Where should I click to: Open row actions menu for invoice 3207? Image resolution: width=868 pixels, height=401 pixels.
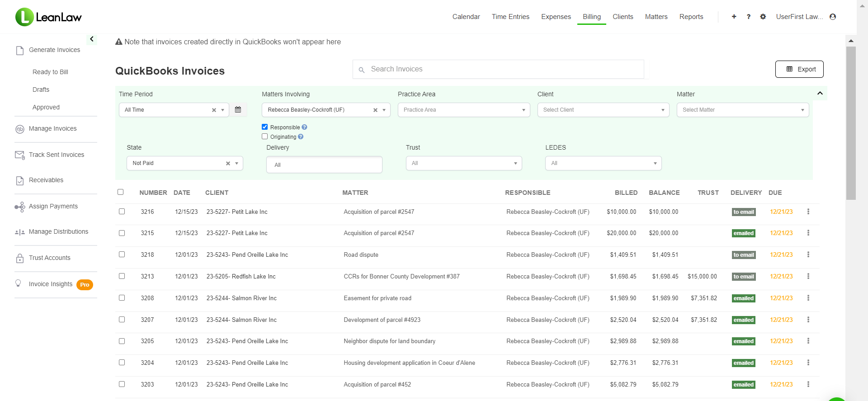[808, 320]
